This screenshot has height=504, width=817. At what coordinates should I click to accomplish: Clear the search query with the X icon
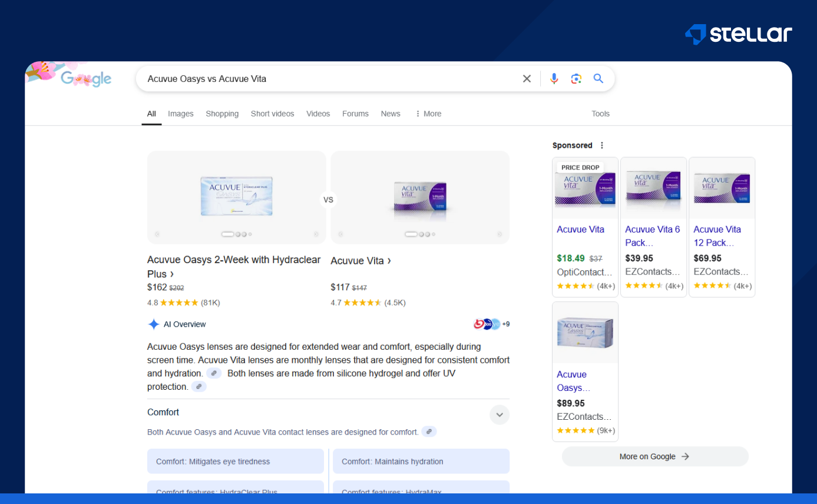[527, 79]
